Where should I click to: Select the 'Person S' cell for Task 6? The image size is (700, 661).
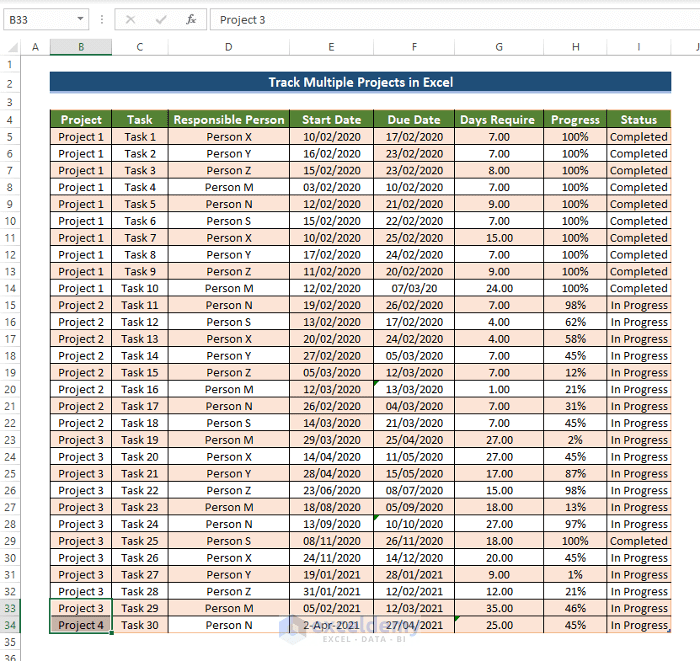point(229,221)
